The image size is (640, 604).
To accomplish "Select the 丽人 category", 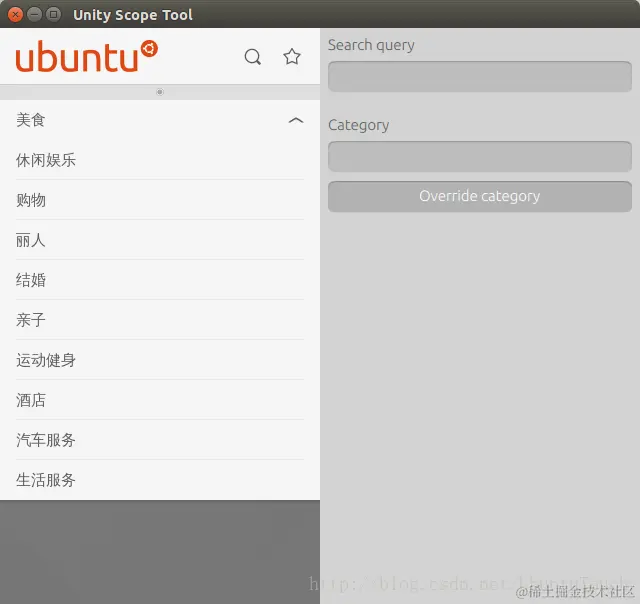I will pyautogui.click(x=160, y=240).
